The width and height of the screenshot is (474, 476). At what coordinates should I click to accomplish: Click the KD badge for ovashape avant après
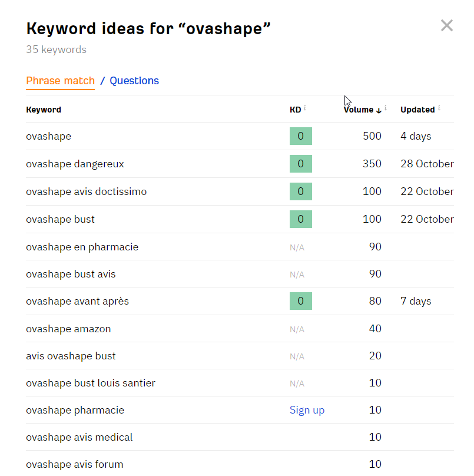(301, 301)
